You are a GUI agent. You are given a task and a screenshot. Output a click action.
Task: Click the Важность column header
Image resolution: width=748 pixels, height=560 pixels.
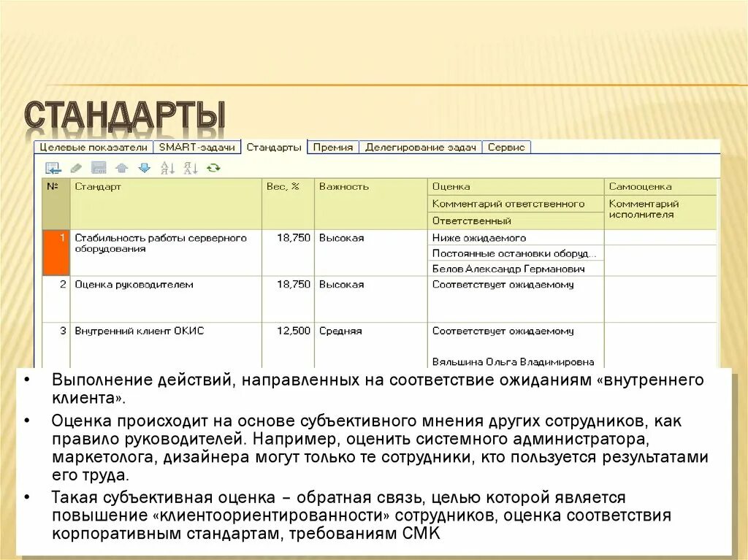(371, 204)
